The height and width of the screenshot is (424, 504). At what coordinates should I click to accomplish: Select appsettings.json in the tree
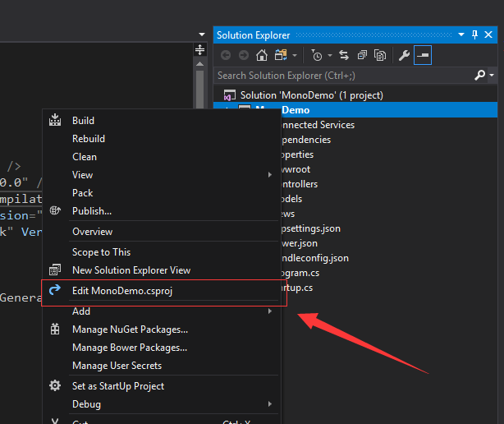(311, 228)
